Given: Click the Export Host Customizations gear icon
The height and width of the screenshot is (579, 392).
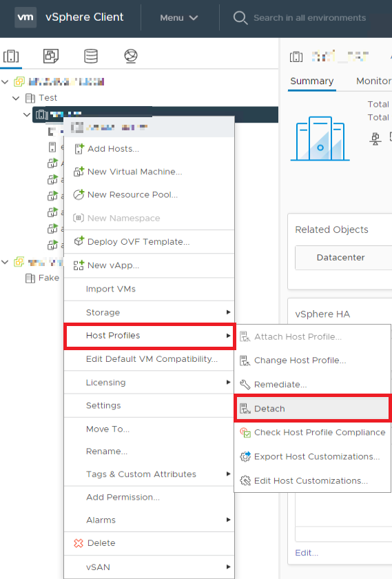Looking at the screenshot, I should tap(245, 457).
